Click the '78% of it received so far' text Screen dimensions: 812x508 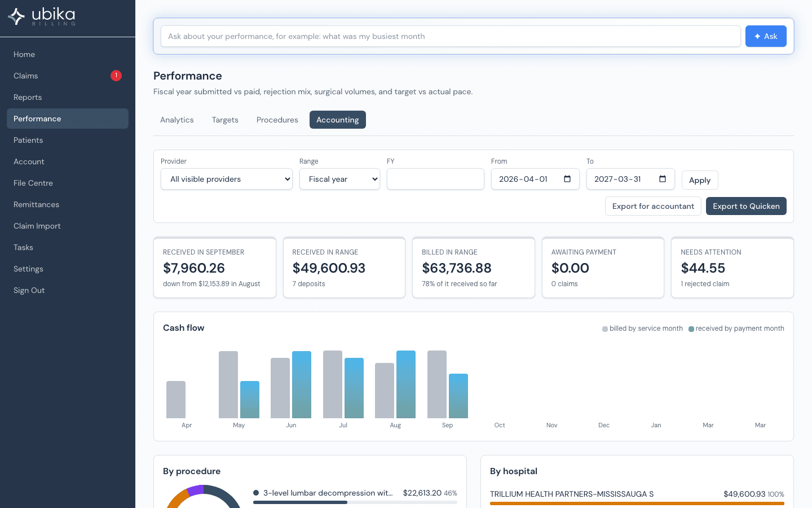[x=460, y=284]
